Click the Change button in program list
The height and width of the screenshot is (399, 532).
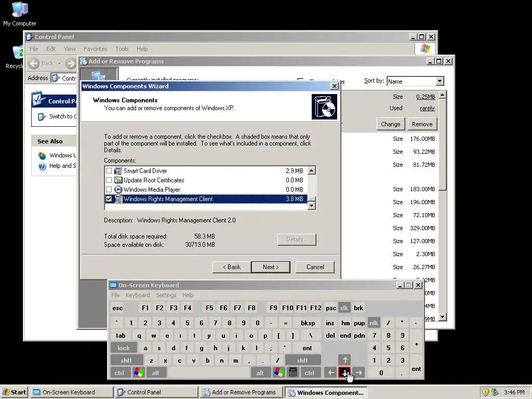[x=391, y=124]
